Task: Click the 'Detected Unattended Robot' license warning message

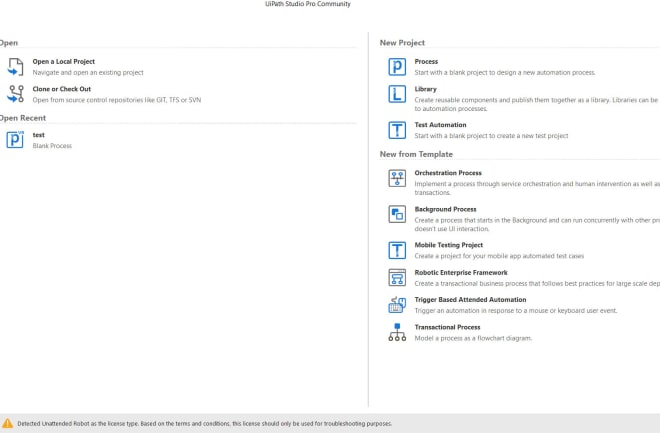Action: (205, 424)
